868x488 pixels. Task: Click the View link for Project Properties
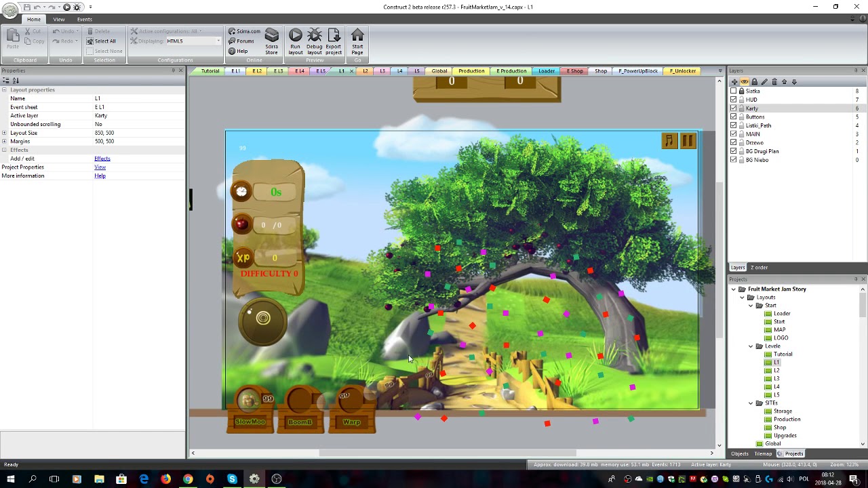click(100, 167)
